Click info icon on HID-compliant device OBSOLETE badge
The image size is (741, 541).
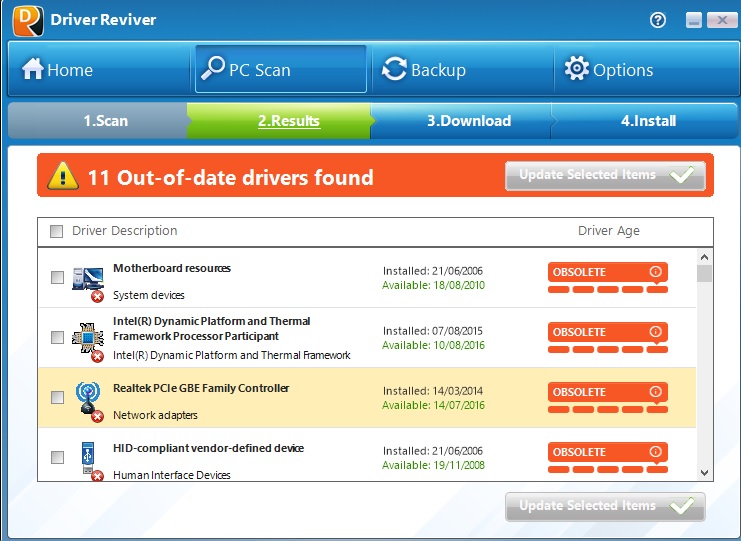655,451
